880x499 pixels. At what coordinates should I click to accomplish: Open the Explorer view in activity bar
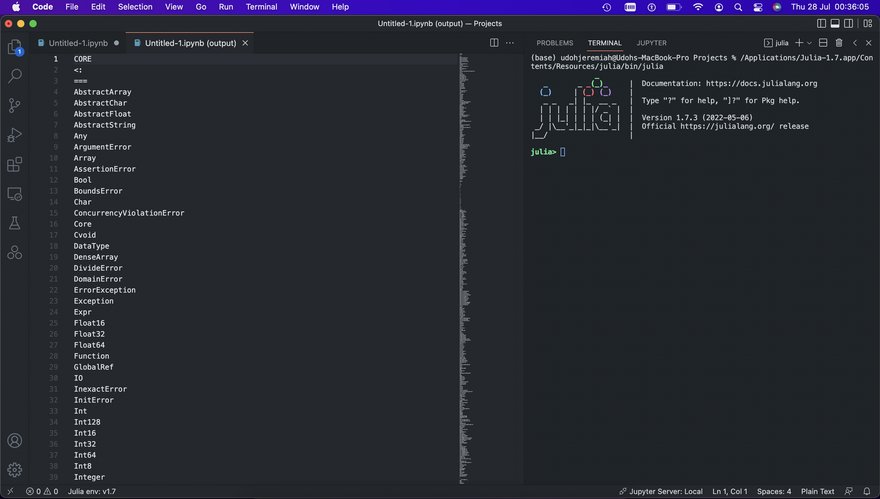[x=15, y=47]
